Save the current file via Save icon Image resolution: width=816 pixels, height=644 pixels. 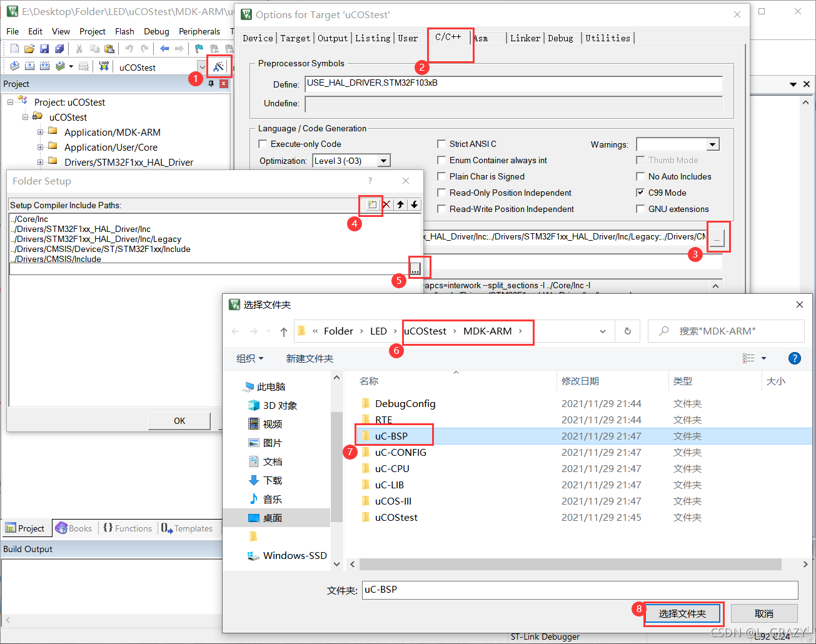point(44,49)
